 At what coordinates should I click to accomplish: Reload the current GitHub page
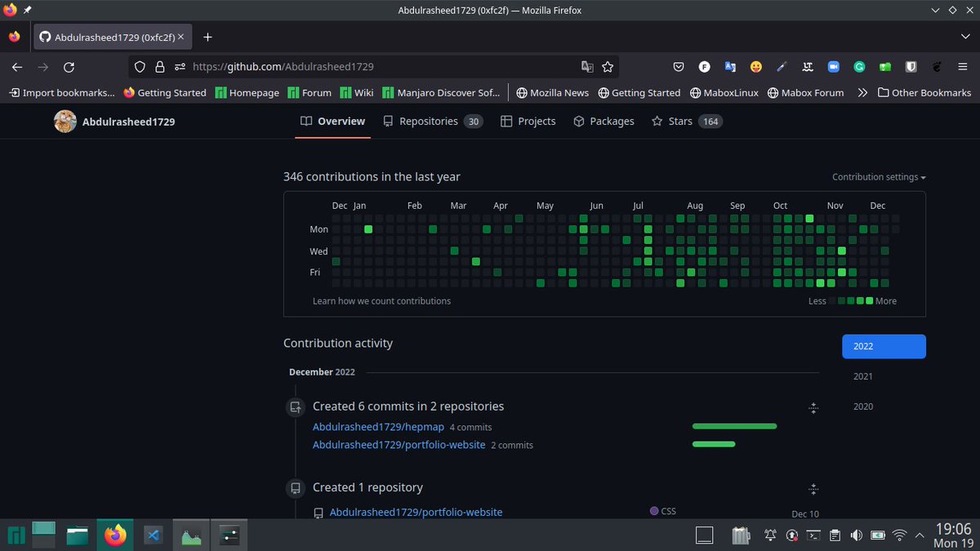tap(69, 67)
